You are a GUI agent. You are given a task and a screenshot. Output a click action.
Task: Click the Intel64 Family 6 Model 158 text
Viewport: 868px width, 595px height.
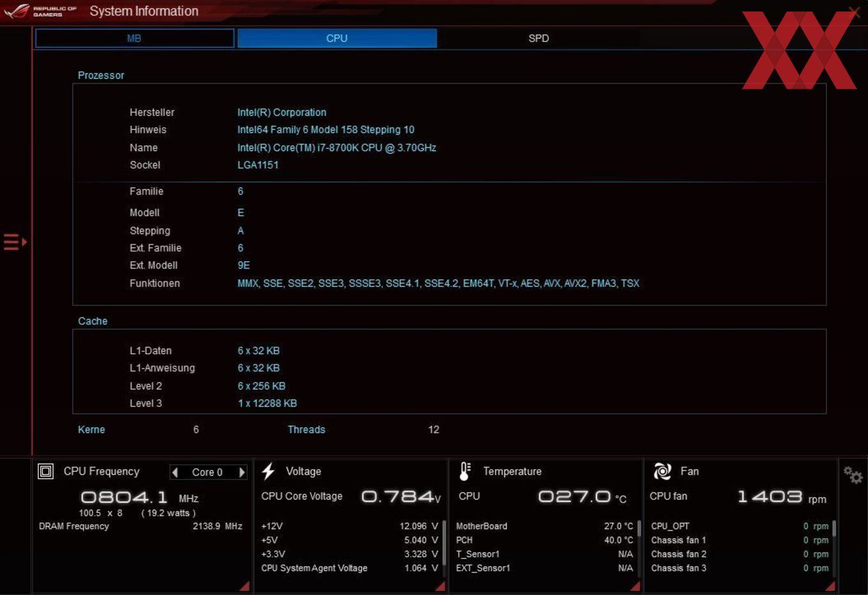pyautogui.click(x=325, y=129)
